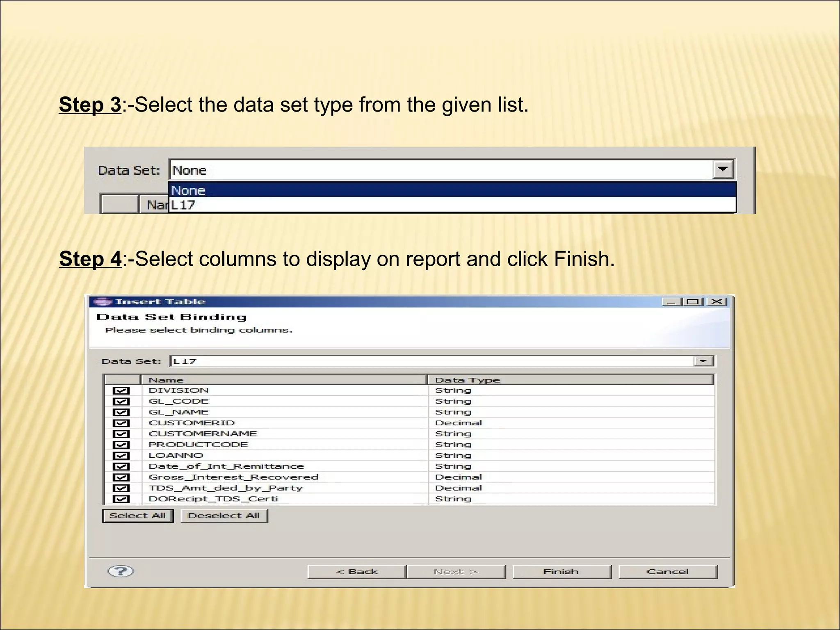Image resolution: width=840 pixels, height=630 pixels.
Task: Close the Insert Table dialog
Action: [717, 302]
